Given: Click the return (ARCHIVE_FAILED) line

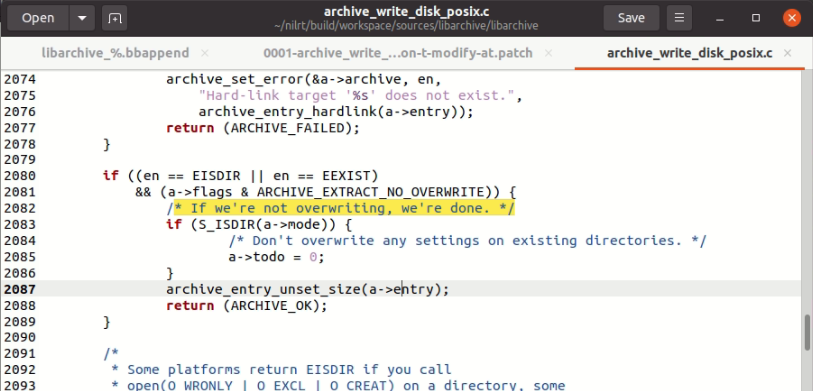Looking at the screenshot, I should pos(262,128).
